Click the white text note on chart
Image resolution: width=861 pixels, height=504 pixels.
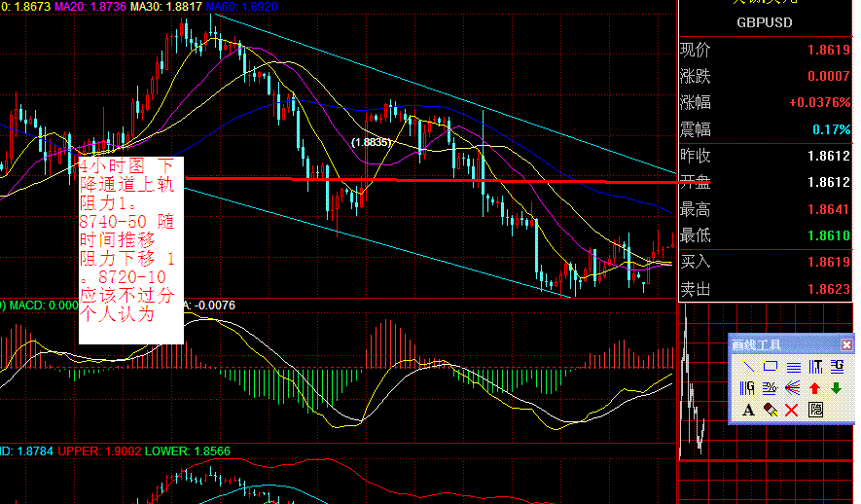click(131, 250)
